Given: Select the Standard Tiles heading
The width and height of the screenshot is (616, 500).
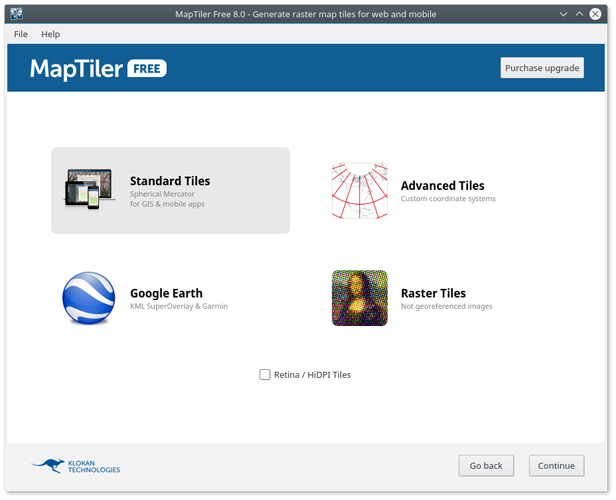Looking at the screenshot, I should (170, 181).
